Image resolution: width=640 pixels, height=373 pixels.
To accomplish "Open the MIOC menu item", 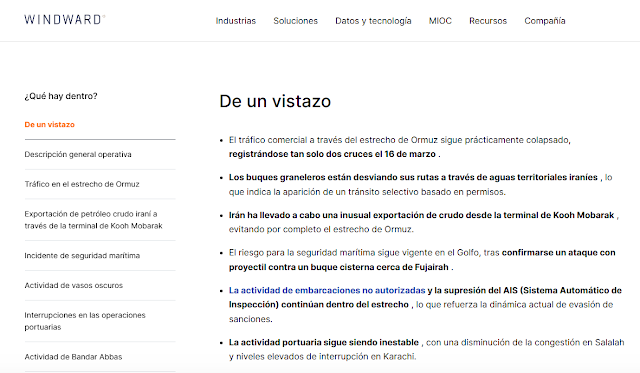I will pyautogui.click(x=440, y=21).
